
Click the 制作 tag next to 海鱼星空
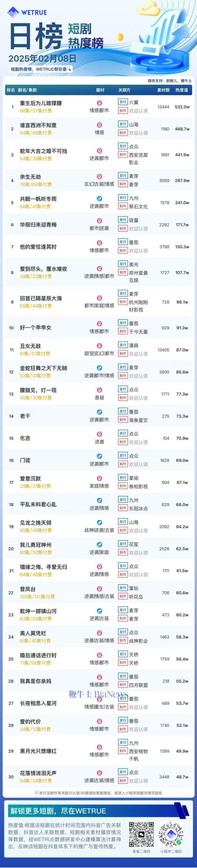123,420
